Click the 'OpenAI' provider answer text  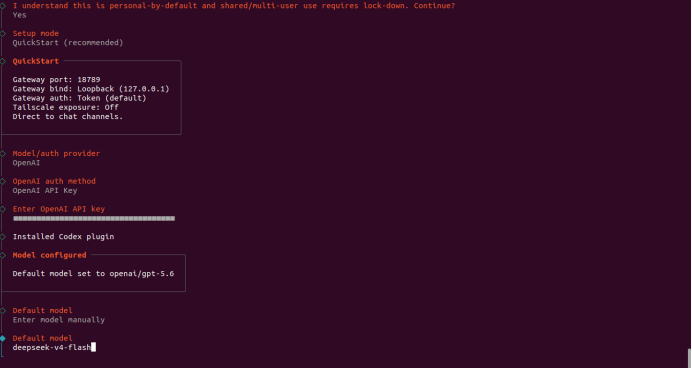pyautogui.click(x=26, y=163)
